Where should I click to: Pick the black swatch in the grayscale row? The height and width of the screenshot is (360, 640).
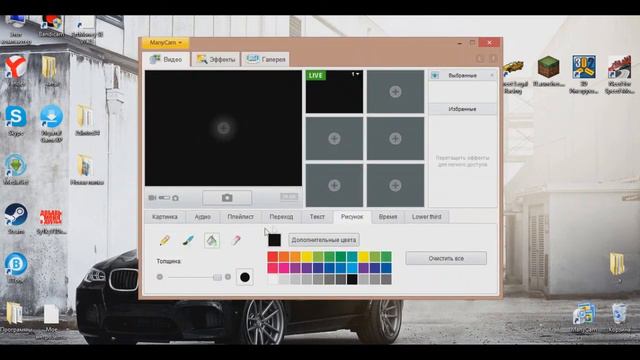point(352,279)
